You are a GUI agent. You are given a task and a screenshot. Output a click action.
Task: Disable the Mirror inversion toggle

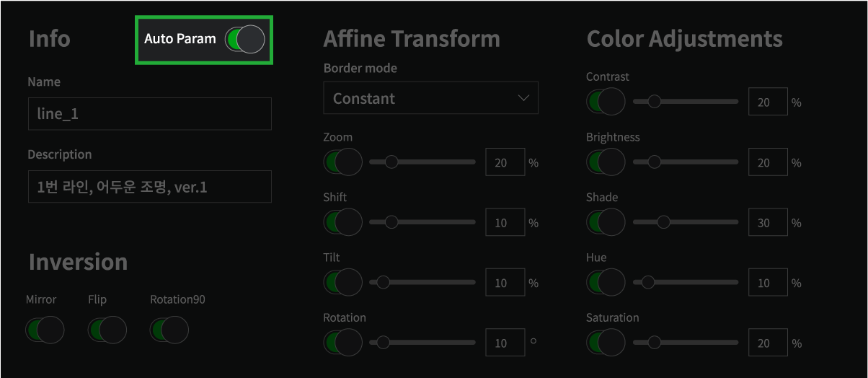45,330
